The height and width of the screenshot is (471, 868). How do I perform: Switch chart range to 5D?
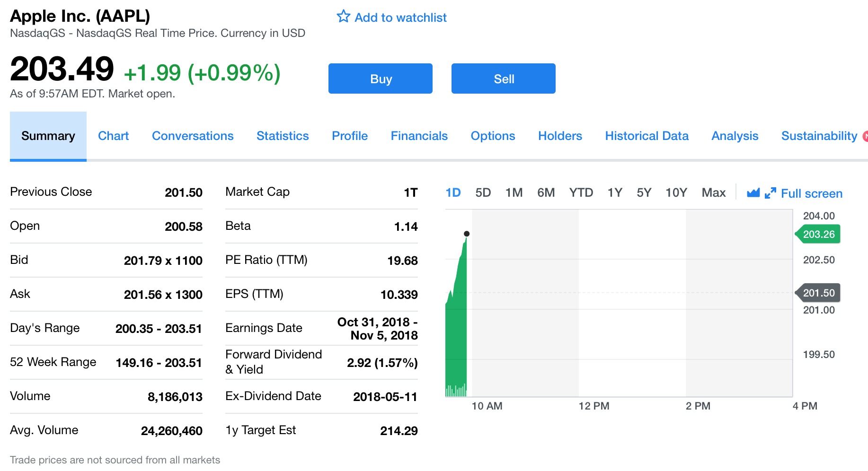click(483, 193)
